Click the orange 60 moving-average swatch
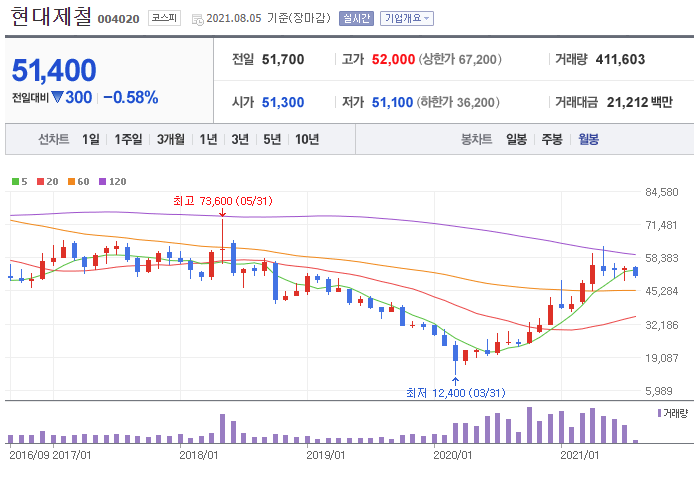The height and width of the screenshot is (477, 694). tap(72, 181)
